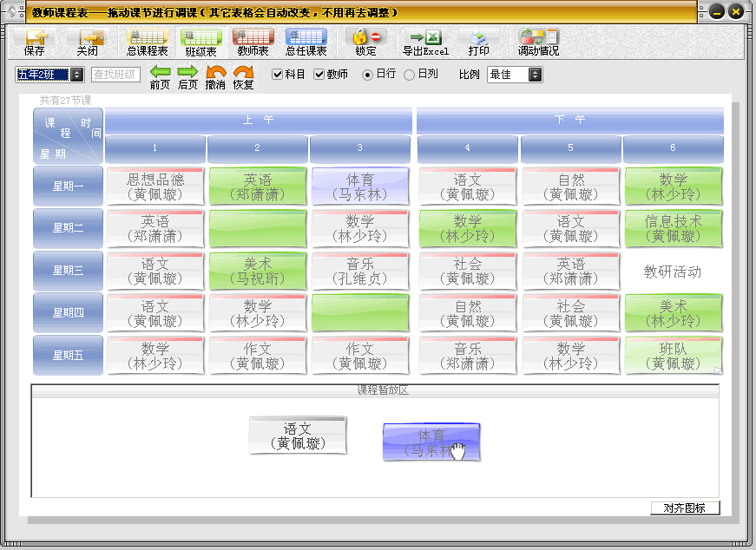Viewport: 756px width, 550px height.
Task: Go to previous page with 前页 arrow
Action: tap(160, 76)
